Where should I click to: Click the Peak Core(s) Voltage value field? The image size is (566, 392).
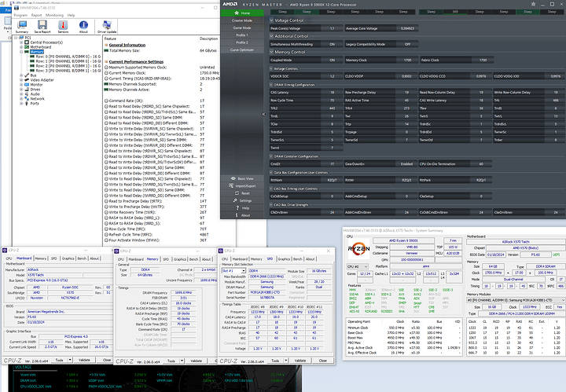[332, 28]
